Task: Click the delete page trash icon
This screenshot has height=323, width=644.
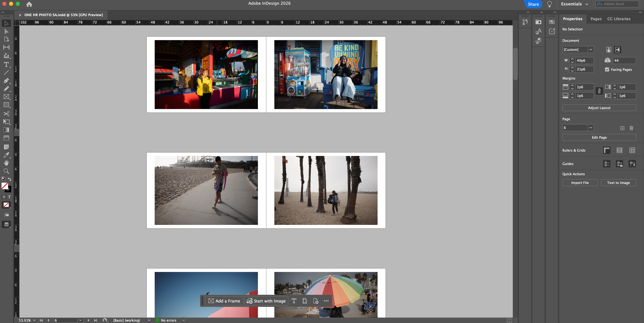Action: click(x=631, y=128)
